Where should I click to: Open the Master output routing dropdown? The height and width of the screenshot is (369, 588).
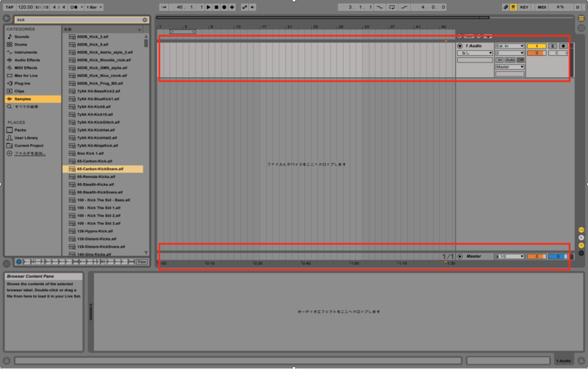click(509, 67)
